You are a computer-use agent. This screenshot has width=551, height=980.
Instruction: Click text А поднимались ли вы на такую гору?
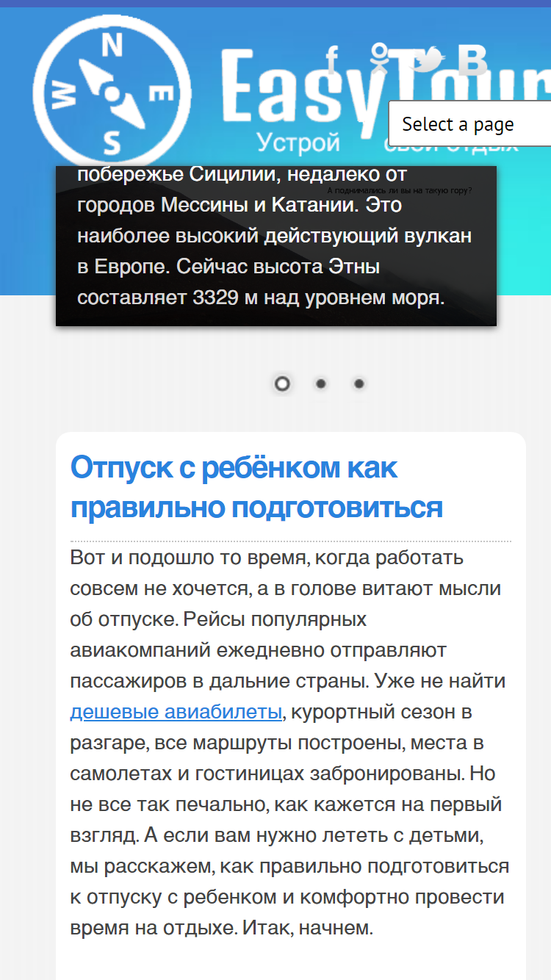(x=400, y=191)
